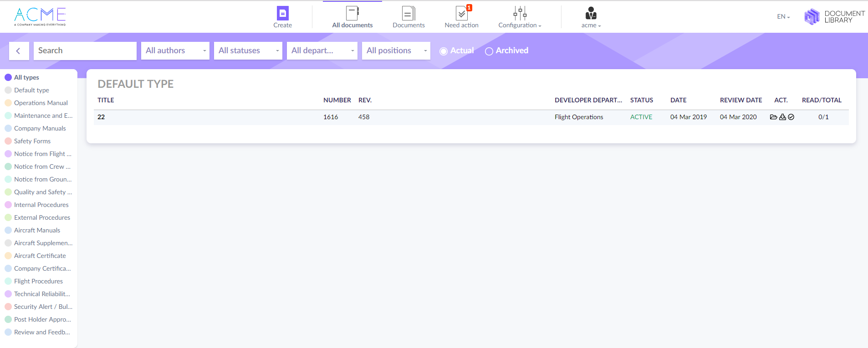Click the open folder icon for document 22
Screen dimensions: 868x348
tap(773, 117)
